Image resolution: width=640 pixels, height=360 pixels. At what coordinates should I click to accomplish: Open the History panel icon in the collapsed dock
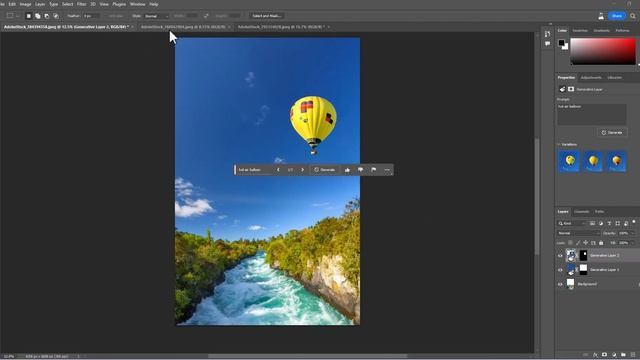(547, 34)
